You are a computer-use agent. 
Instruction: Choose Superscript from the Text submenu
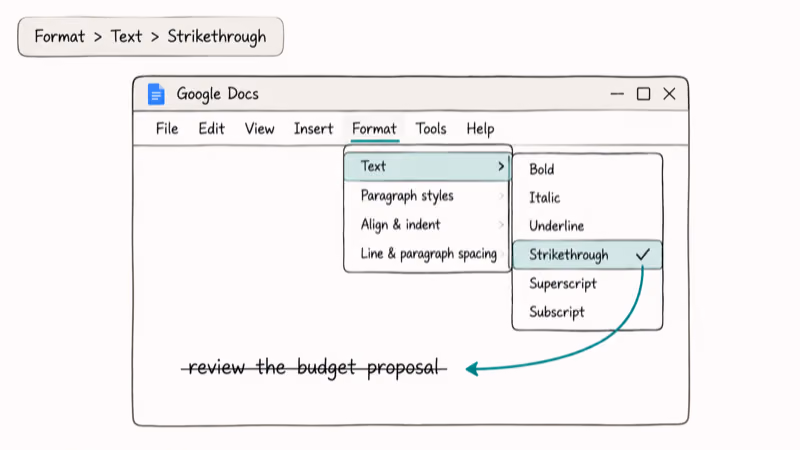pyautogui.click(x=587, y=284)
